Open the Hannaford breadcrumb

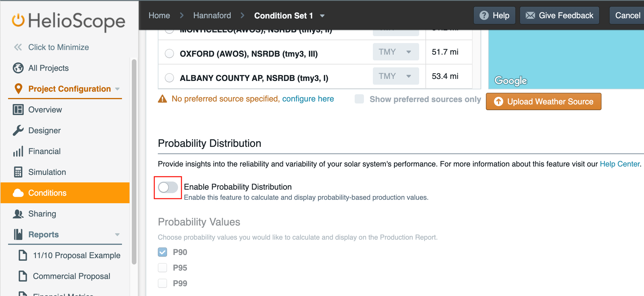[212, 15]
